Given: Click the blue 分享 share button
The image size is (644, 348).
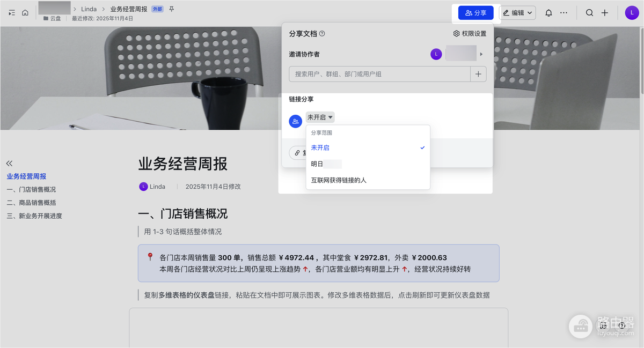Looking at the screenshot, I should pos(476,13).
